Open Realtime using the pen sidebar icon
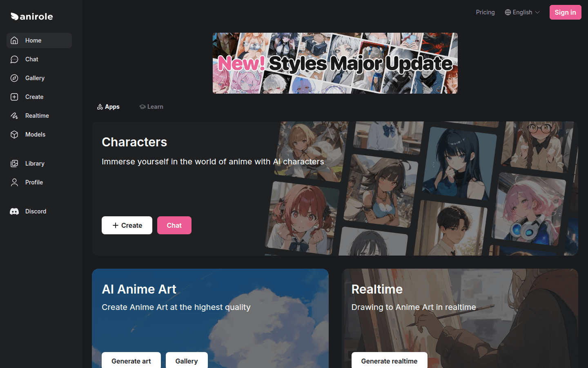 pos(13,116)
